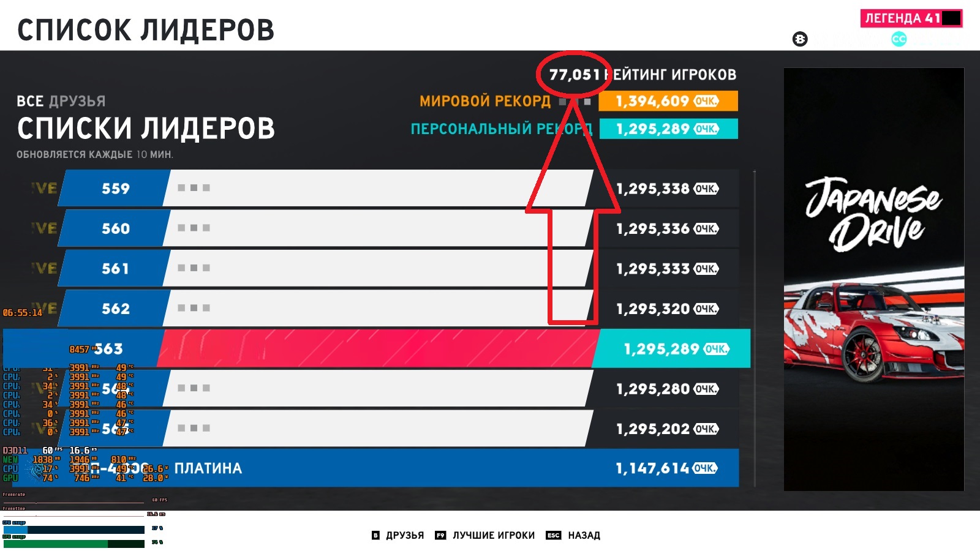Open the ДРУЗЬЯ friends leaderboard
The width and height of the screenshot is (980, 551).
405,535
